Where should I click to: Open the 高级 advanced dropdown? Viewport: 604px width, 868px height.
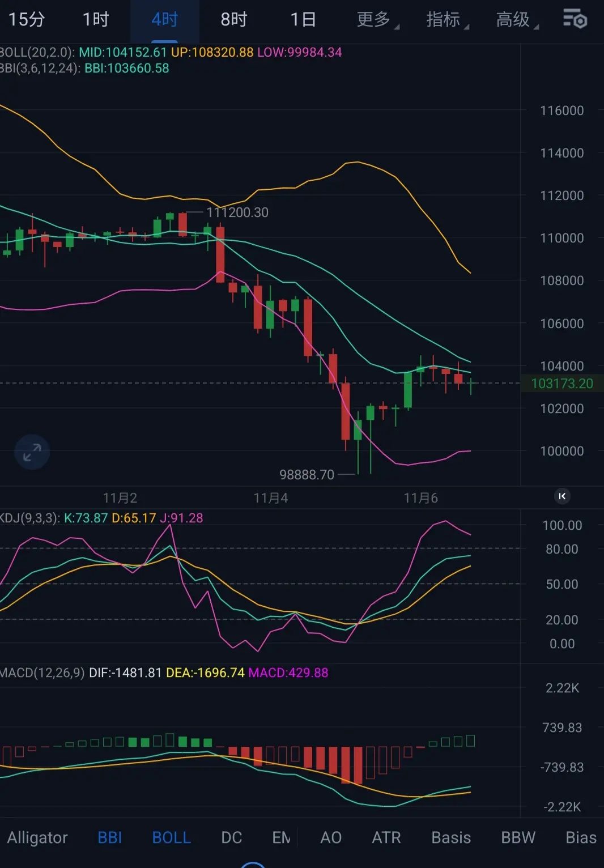(x=517, y=20)
